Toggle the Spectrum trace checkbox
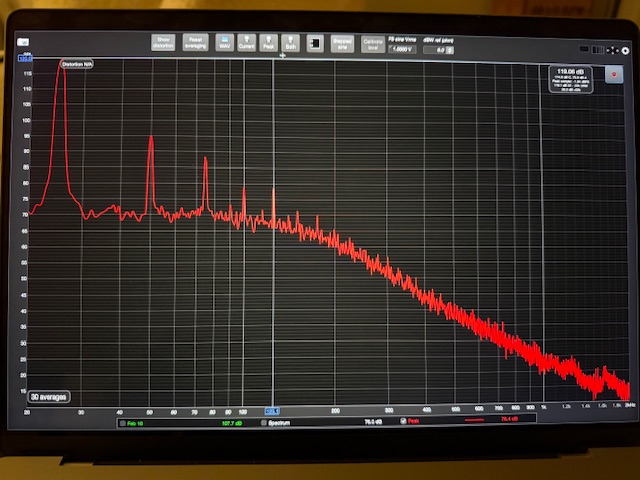The height and width of the screenshot is (480, 640). point(264,423)
